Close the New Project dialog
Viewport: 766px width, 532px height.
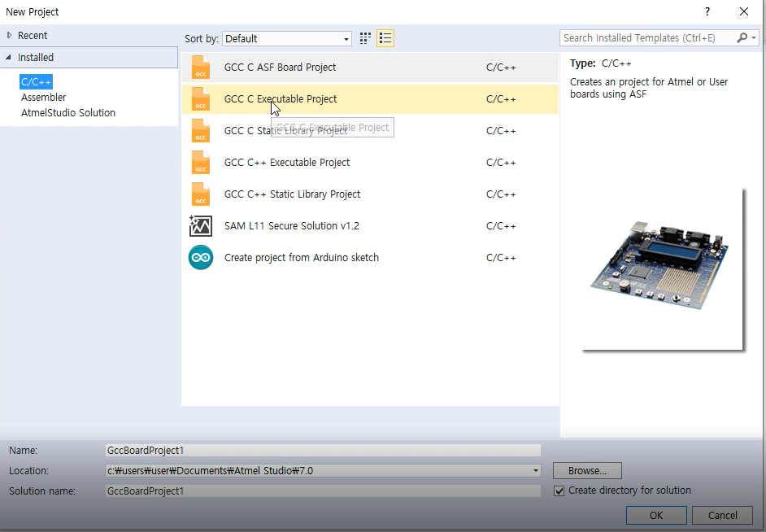(x=743, y=11)
